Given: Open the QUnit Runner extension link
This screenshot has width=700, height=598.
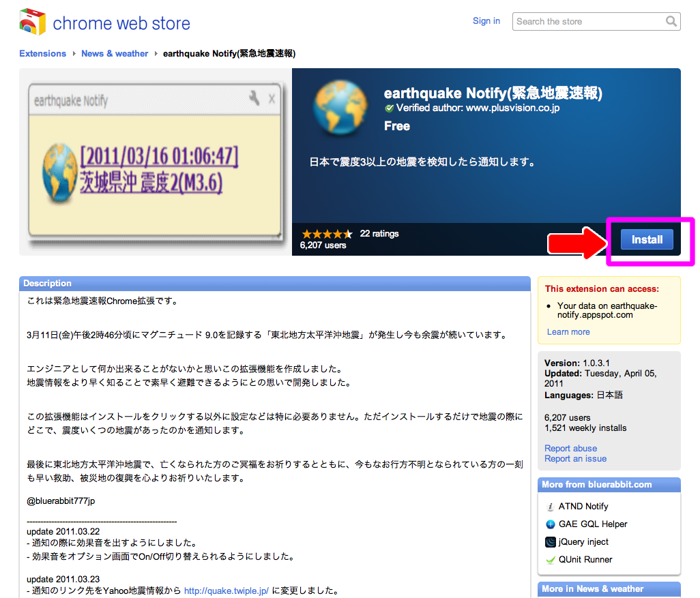Looking at the screenshot, I should pyautogui.click(x=585, y=560).
